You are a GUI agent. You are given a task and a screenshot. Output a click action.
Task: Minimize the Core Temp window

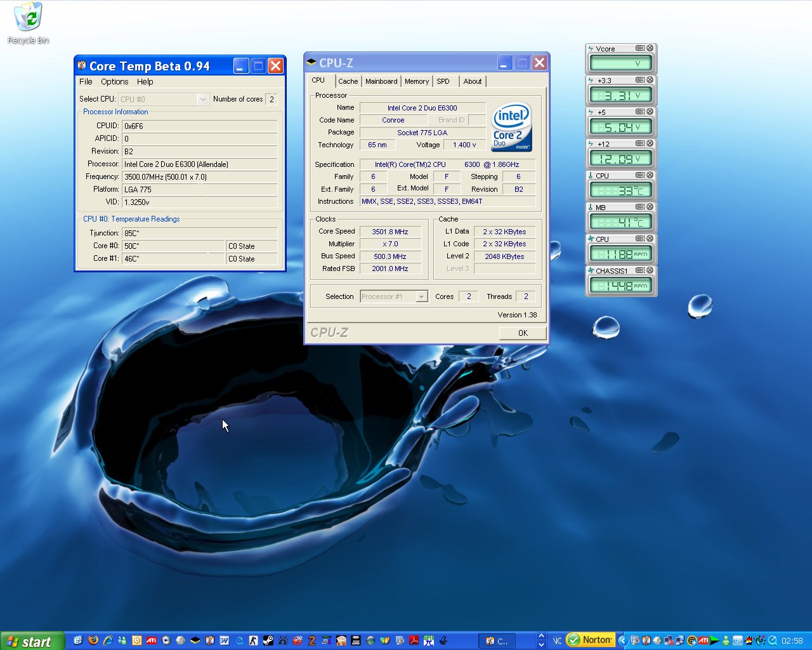[x=241, y=65]
